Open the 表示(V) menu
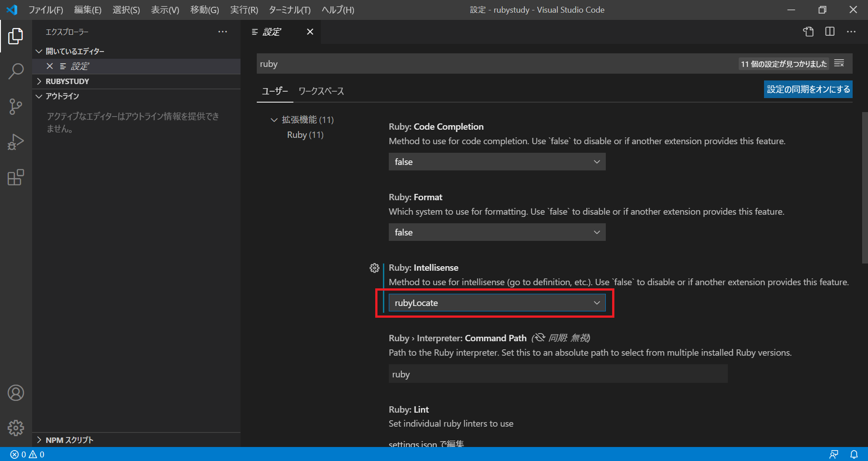The width and height of the screenshot is (868, 461). (165, 9)
